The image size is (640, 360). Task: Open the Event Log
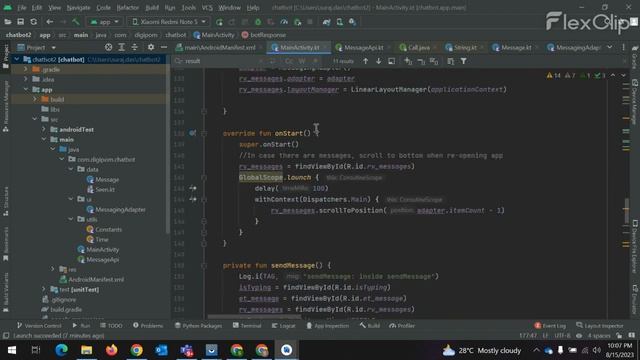coord(550,326)
